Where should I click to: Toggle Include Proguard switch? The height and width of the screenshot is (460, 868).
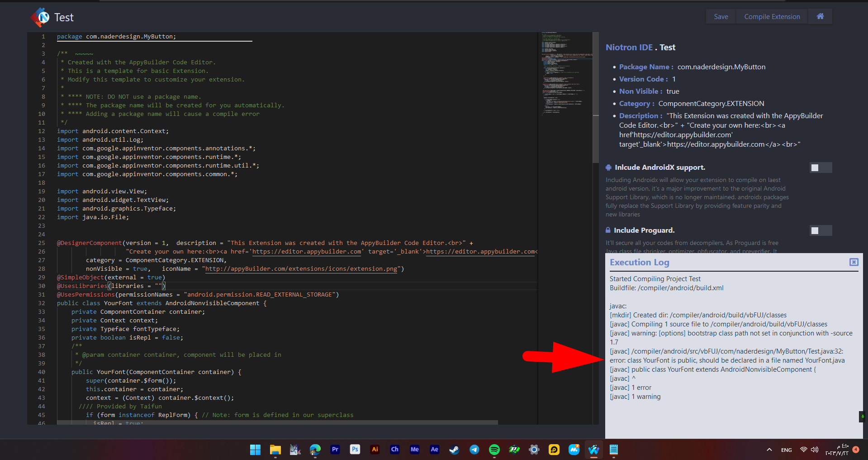coord(821,230)
